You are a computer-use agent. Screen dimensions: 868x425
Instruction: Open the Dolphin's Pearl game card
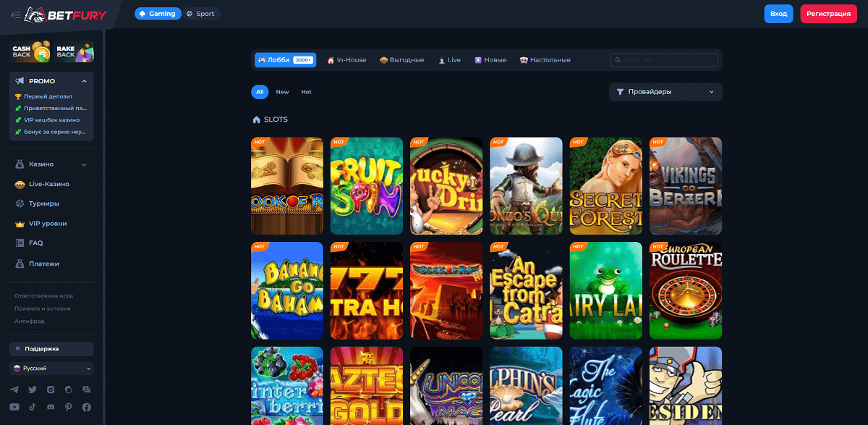pyautogui.click(x=526, y=386)
